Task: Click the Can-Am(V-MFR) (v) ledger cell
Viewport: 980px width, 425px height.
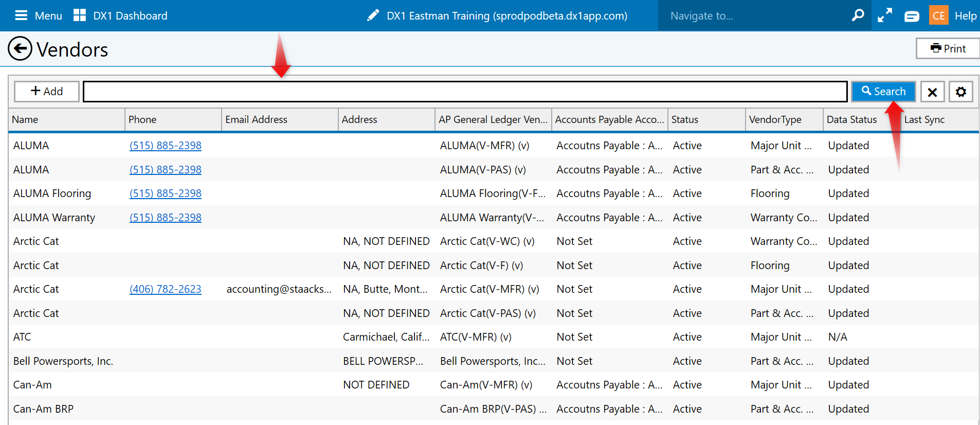Action: (x=486, y=385)
